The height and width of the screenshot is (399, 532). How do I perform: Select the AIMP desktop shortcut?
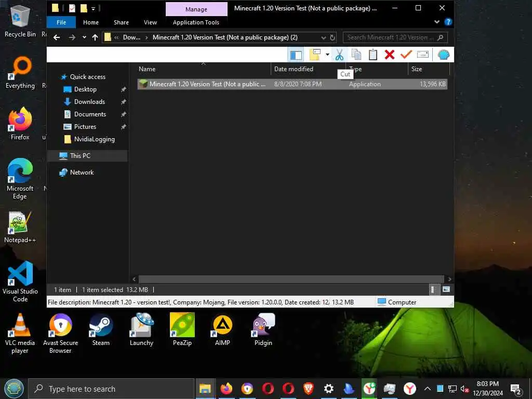(222, 329)
